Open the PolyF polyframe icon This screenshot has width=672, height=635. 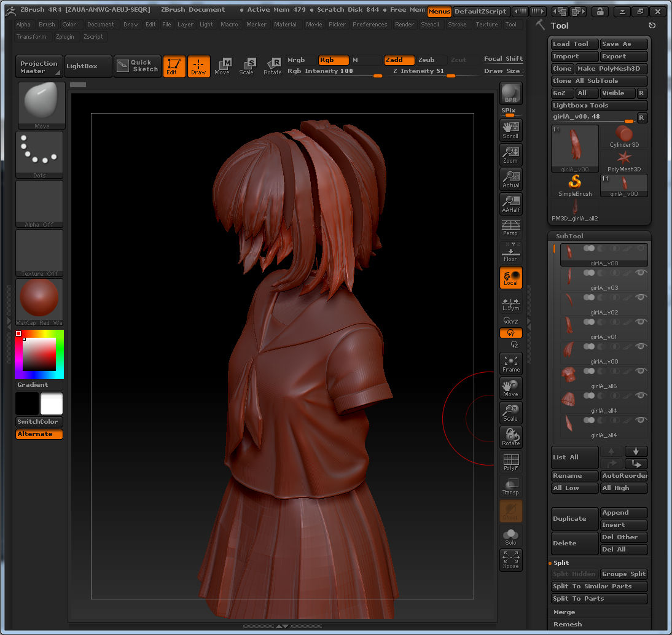[510, 461]
